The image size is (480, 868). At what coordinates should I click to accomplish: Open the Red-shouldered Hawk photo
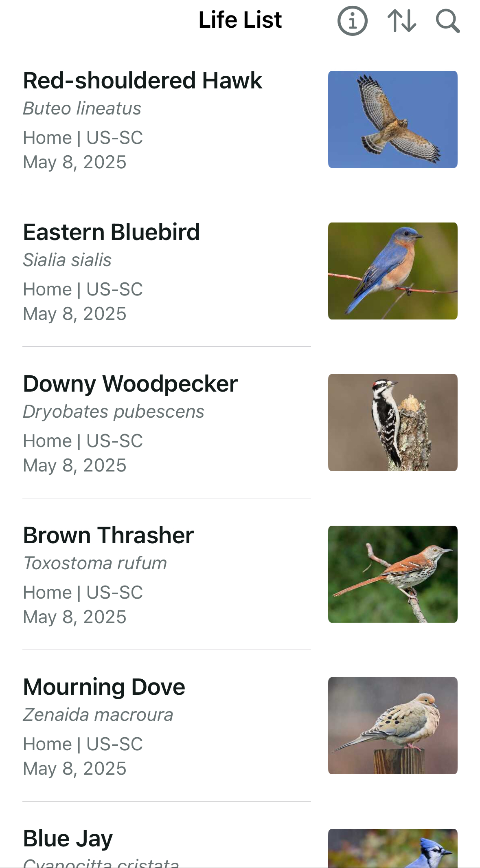pyautogui.click(x=392, y=119)
